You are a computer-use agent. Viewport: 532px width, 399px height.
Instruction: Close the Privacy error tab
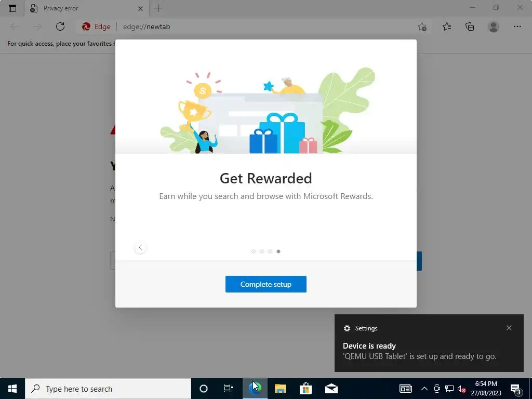pos(140,8)
